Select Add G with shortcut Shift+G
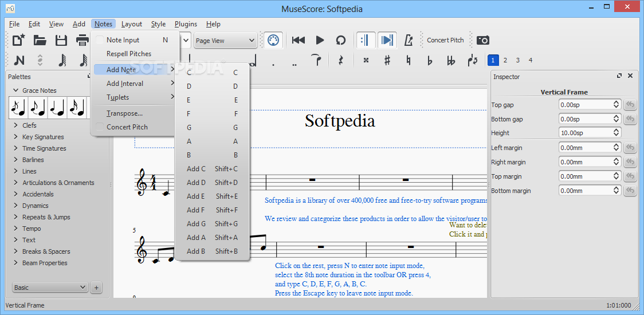Viewport: 644px width, 315px height. [213, 224]
